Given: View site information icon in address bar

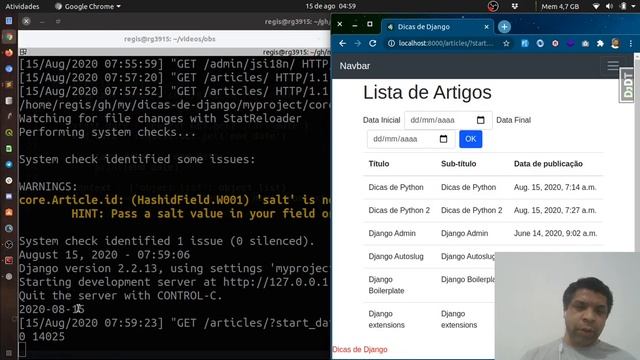Looking at the screenshot, I should tap(391, 43).
